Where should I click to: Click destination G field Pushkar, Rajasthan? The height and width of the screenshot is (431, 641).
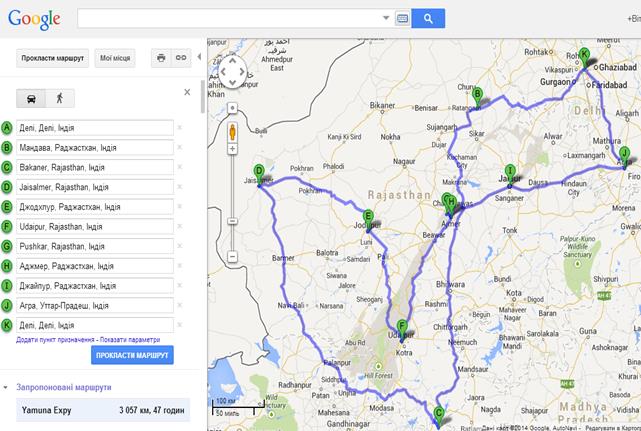pos(95,246)
